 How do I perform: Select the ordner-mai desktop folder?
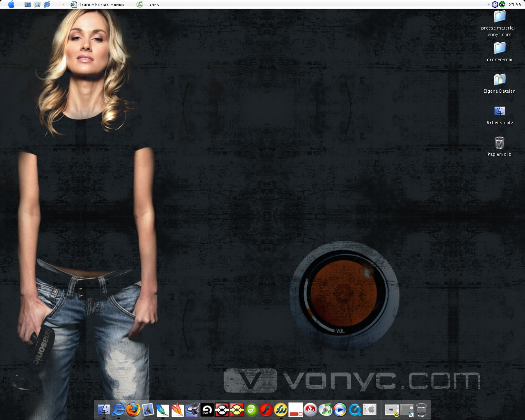[499, 48]
